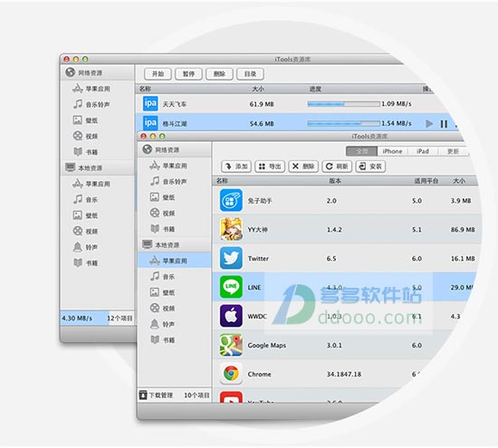This screenshot has width=498, height=448.
Task: Click the 4.30 MB/s speed in status bar
Action: [x=77, y=318]
